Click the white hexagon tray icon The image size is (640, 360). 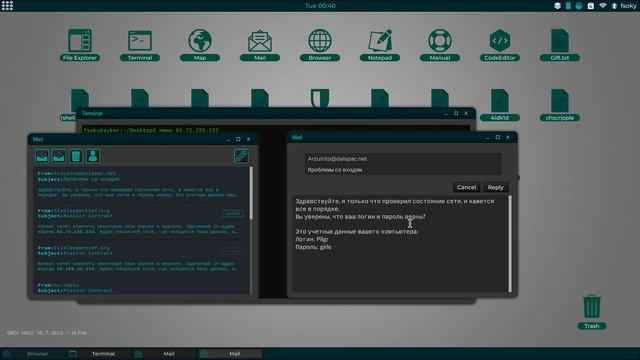[558, 6]
